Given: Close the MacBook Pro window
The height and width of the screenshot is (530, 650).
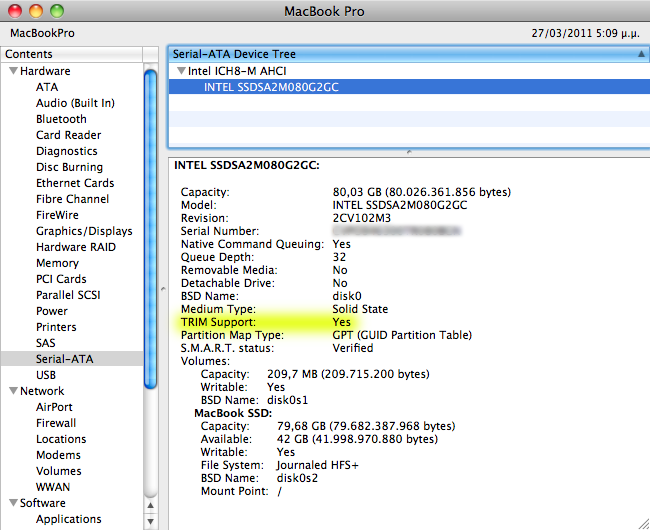Looking at the screenshot, I should 15,11.
